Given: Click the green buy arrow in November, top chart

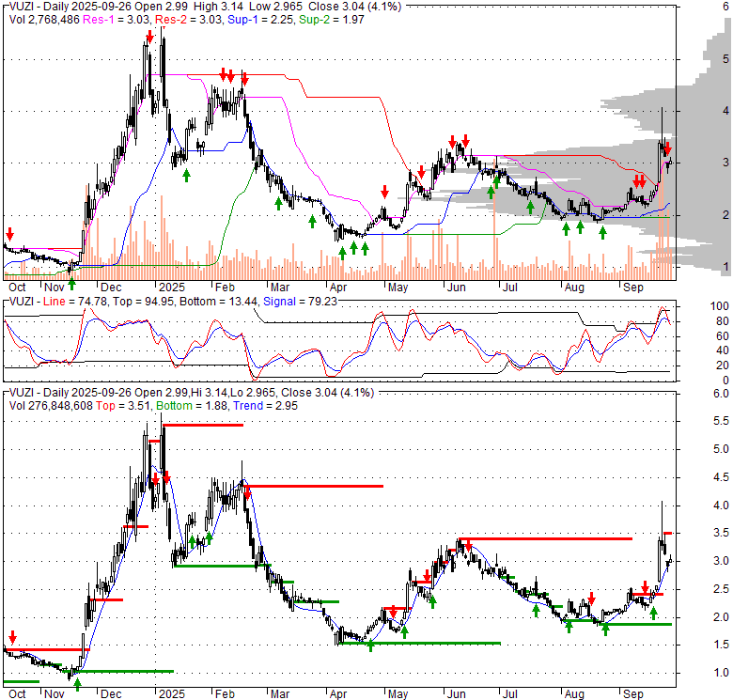Looking at the screenshot, I should pos(71,283).
